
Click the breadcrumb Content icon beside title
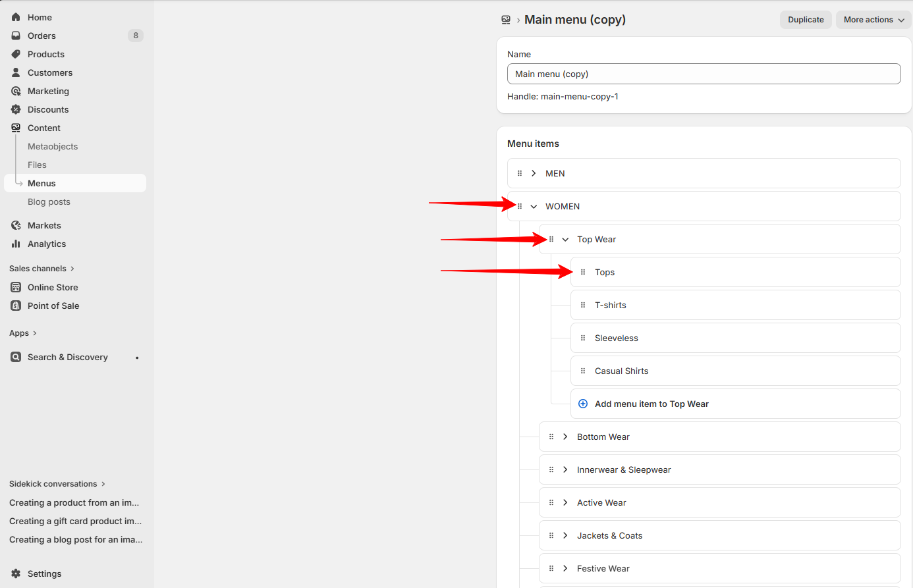(x=506, y=20)
